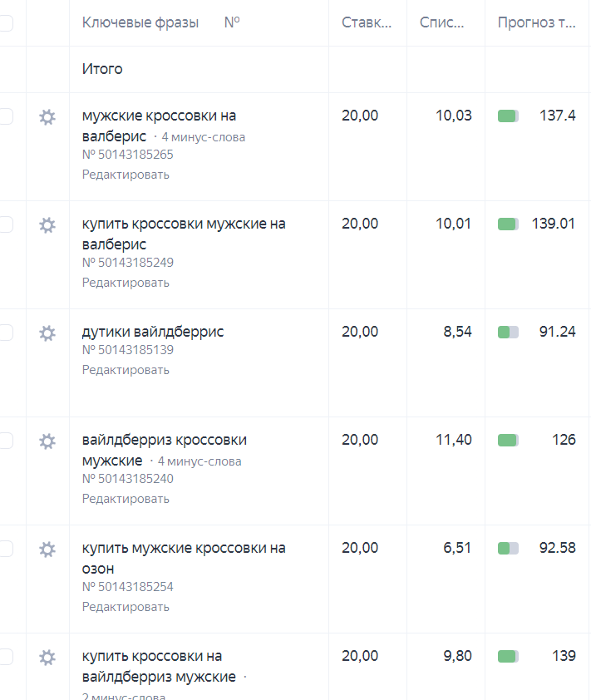Viewport: 591px width, 700px height.
Task: Tick checkbox for дутики вайлдберрис row
Action: coord(5,333)
